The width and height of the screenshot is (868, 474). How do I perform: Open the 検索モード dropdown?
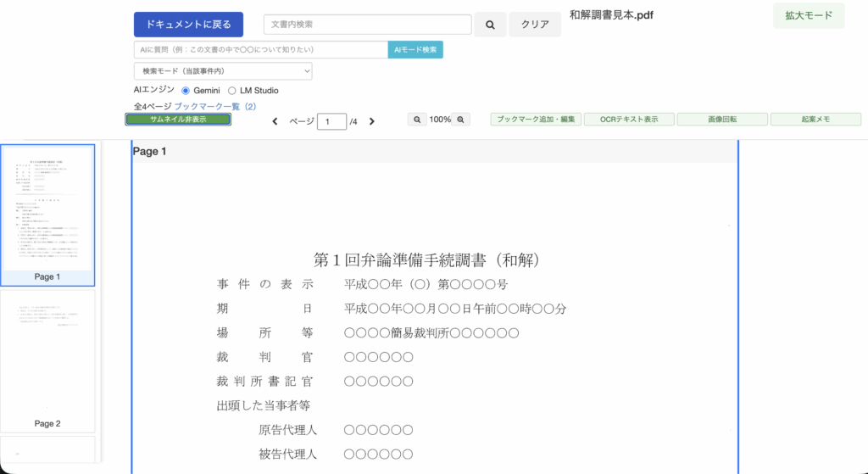tap(223, 71)
